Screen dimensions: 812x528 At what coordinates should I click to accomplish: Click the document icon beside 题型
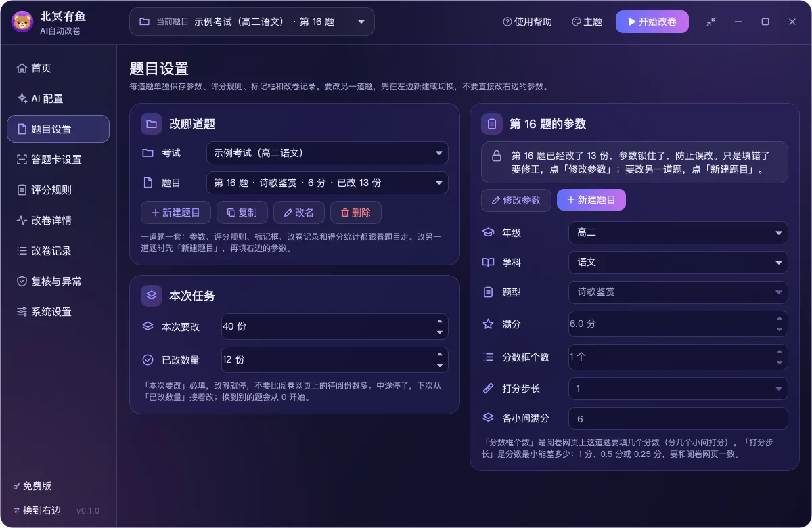coord(488,292)
